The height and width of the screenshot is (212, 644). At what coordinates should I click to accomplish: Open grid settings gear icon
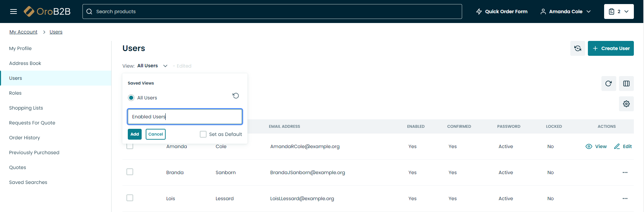(x=626, y=104)
